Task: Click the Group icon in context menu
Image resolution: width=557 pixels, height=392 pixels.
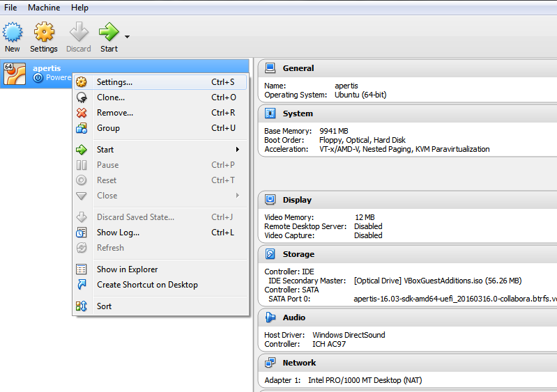Action: (82, 128)
